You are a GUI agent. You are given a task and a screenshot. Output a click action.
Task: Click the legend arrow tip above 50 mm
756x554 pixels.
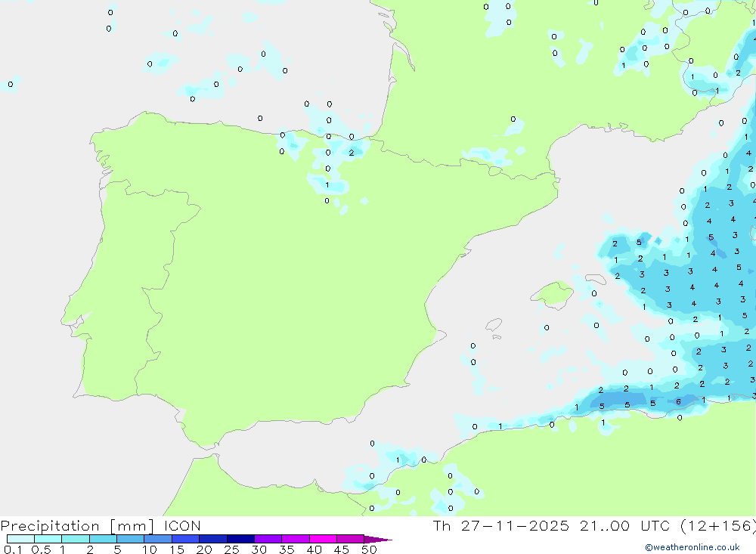pos(379,540)
